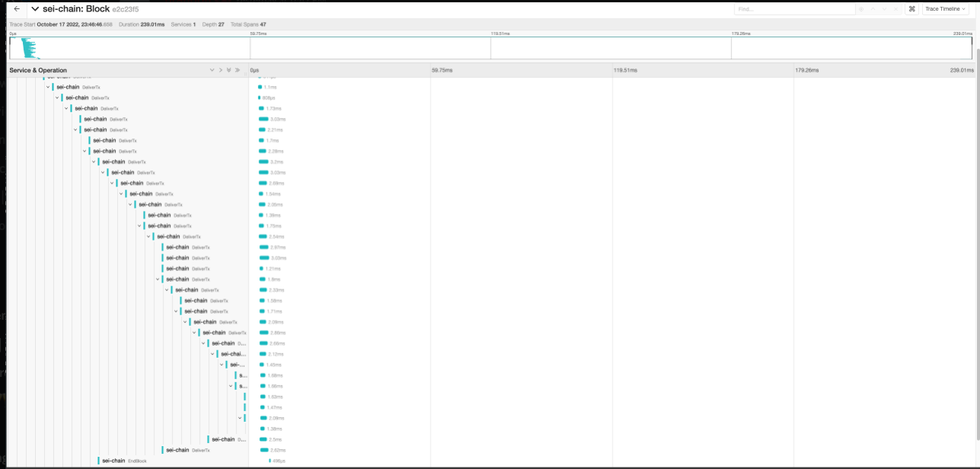
Task: Collapse the DeliverTx span lasting 1.75ms
Action: (139, 225)
